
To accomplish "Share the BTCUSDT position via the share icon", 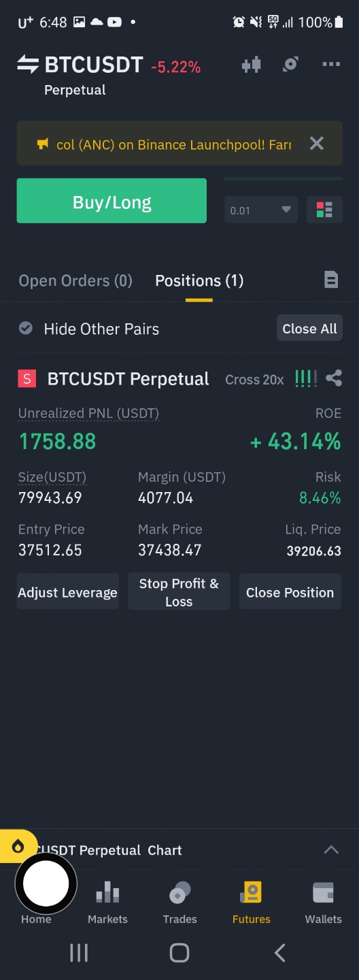I will (334, 378).
